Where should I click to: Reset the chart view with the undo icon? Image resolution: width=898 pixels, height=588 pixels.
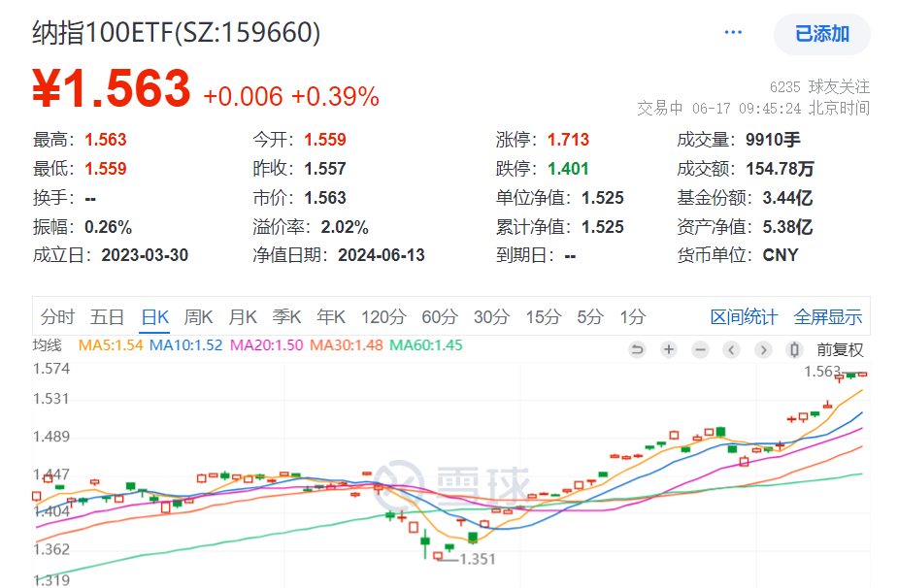638,350
